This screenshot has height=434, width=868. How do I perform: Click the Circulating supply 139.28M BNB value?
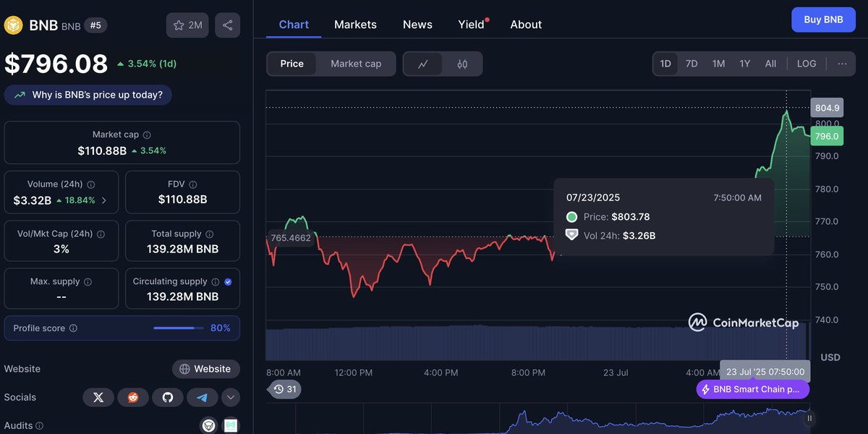[182, 297]
